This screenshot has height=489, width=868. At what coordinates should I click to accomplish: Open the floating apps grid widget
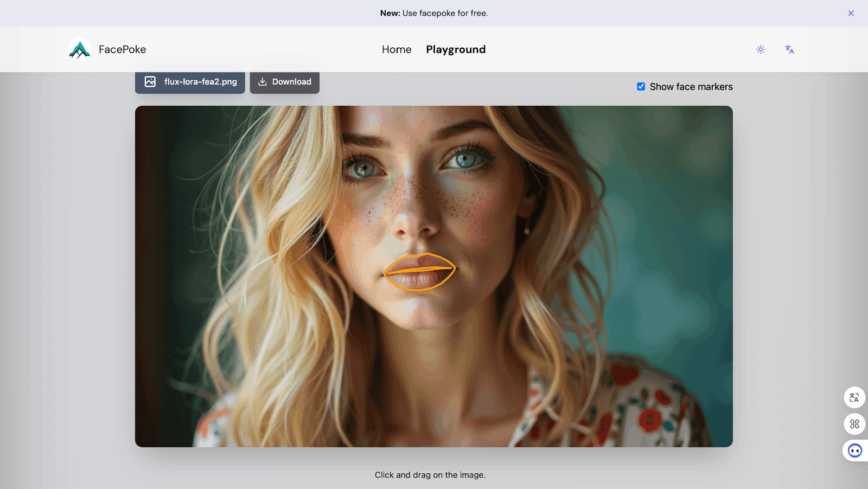coord(854,424)
